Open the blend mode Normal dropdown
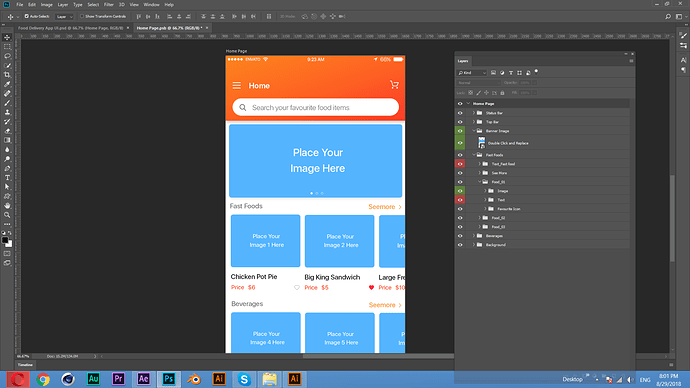 pyautogui.click(x=478, y=83)
